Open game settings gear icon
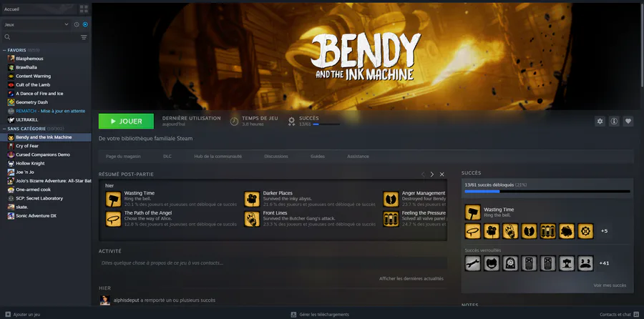 pos(600,121)
